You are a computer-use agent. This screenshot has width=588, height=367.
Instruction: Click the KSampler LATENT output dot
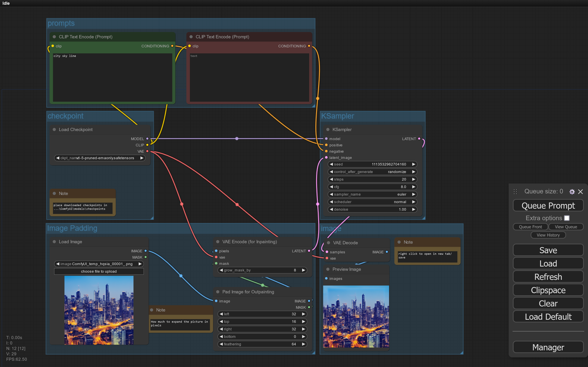419,139
